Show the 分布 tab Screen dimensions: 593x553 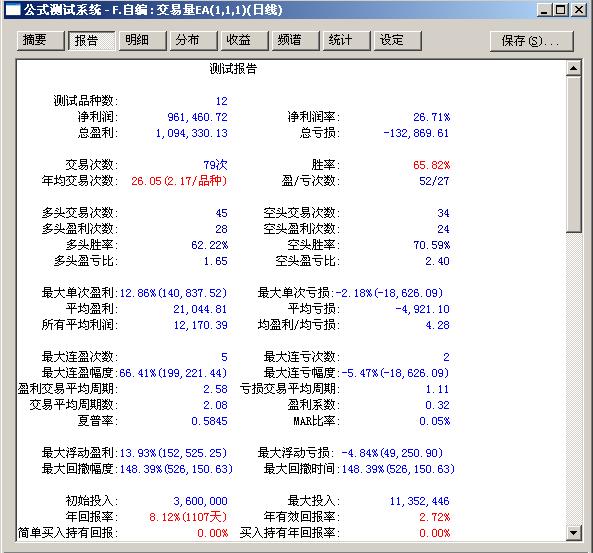[194, 40]
